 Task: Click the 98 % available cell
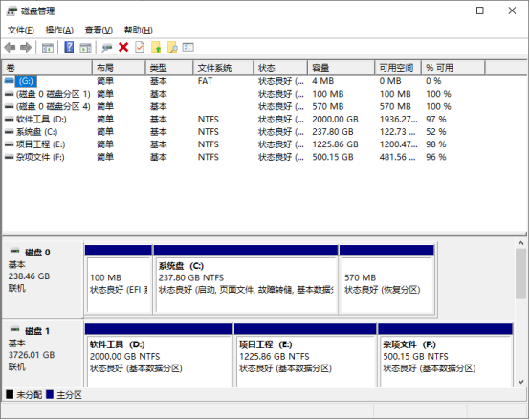(x=436, y=144)
